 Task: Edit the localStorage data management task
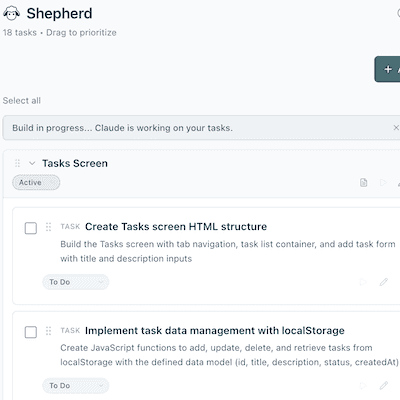tap(384, 386)
